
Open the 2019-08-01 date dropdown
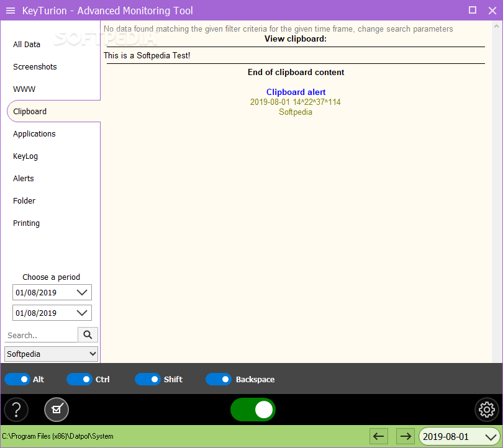(x=460, y=436)
